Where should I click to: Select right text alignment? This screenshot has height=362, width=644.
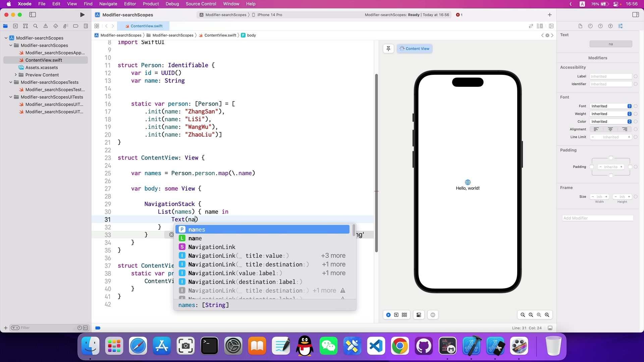pyautogui.click(x=625, y=129)
